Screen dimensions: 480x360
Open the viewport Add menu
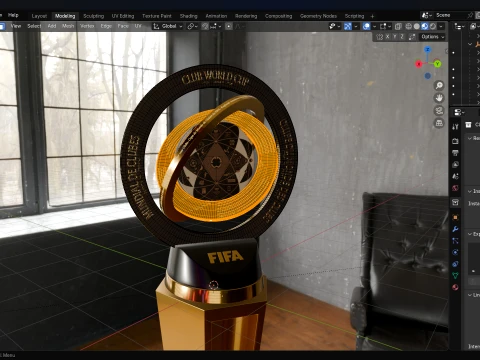52,26
